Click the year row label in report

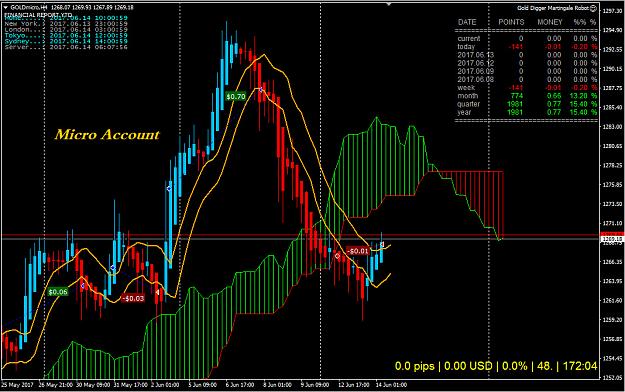pyautogui.click(x=464, y=112)
